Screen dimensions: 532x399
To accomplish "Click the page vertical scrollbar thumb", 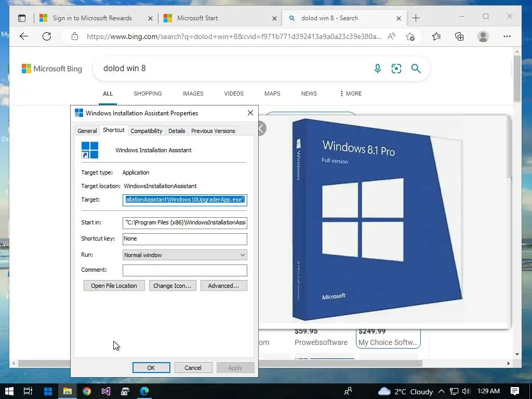I will point(517,79).
